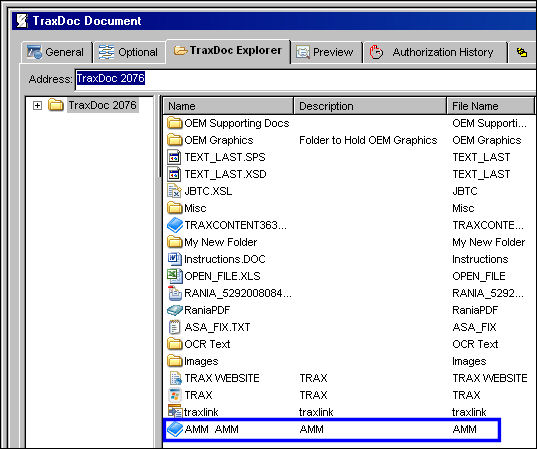This screenshot has width=537, height=449.
Task: Select the highlighted AMM book item
Action: (332, 429)
